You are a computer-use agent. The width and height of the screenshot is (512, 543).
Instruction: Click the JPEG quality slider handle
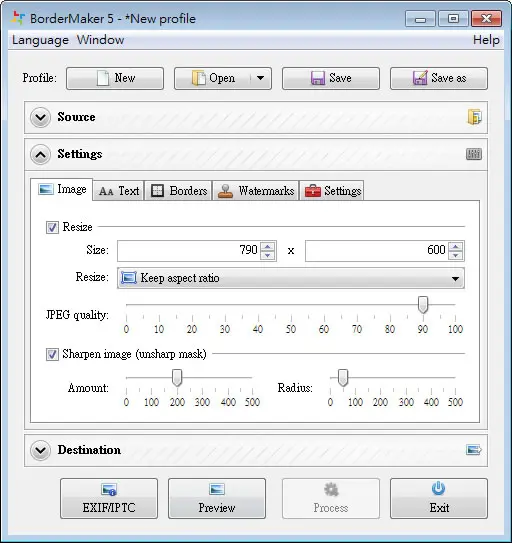click(x=423, y=305)
